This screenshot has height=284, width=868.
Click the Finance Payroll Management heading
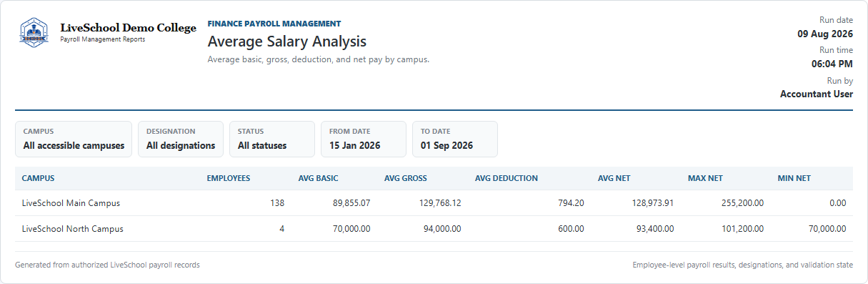coord(274,24)
